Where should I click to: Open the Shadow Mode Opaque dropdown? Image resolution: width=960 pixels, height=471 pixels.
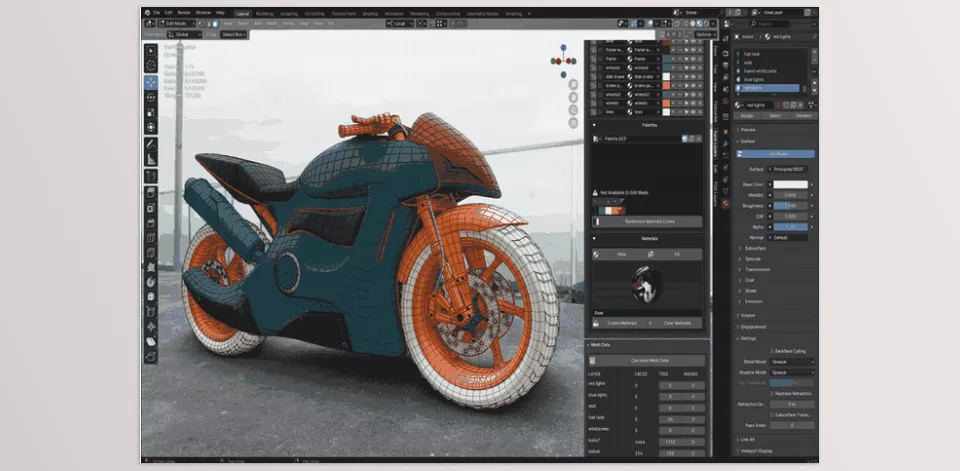coord(792,372)
